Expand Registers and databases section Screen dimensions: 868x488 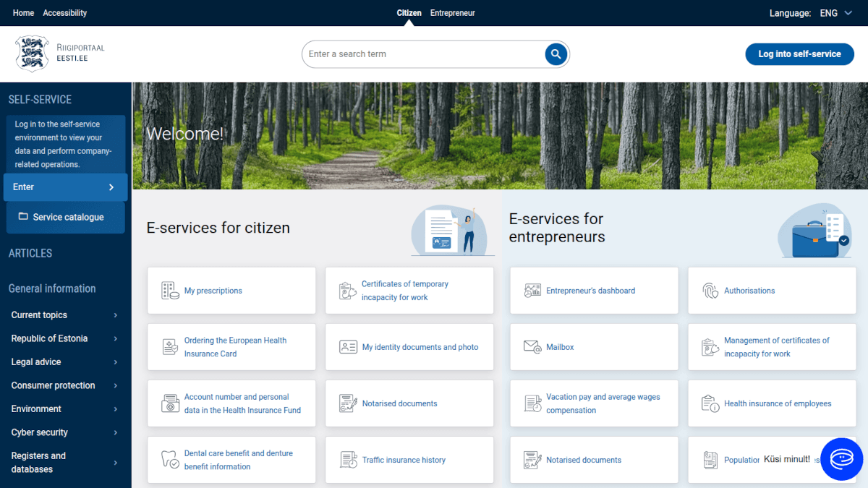[x=66, y=463]
